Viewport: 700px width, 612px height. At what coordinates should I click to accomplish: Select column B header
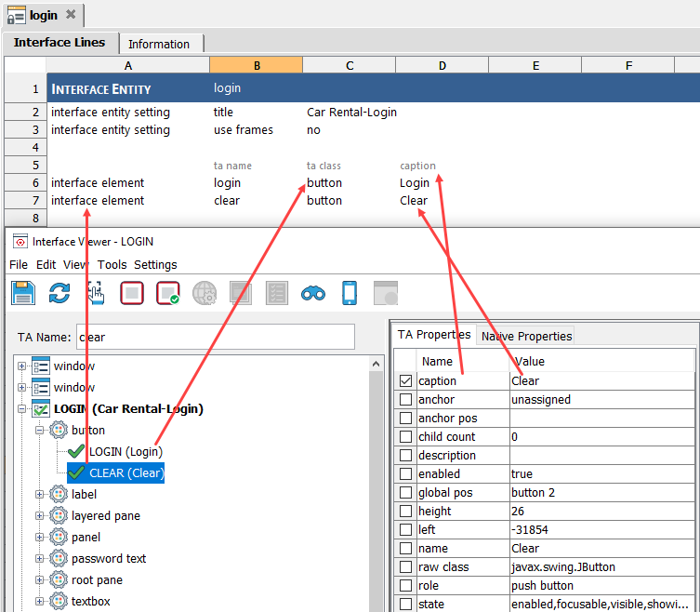[x=257, y=65]
